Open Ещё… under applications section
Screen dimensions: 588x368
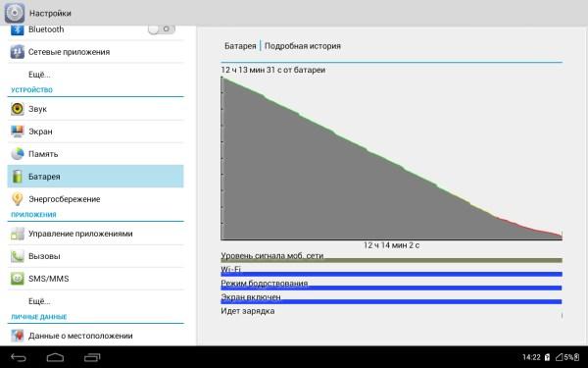pos(96,301)
